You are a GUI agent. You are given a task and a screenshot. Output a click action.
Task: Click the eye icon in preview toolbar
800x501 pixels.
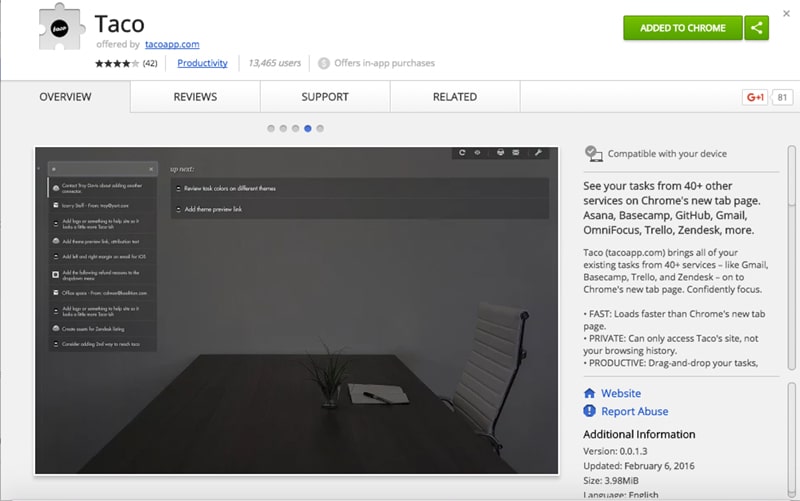(x=478, y=153)
